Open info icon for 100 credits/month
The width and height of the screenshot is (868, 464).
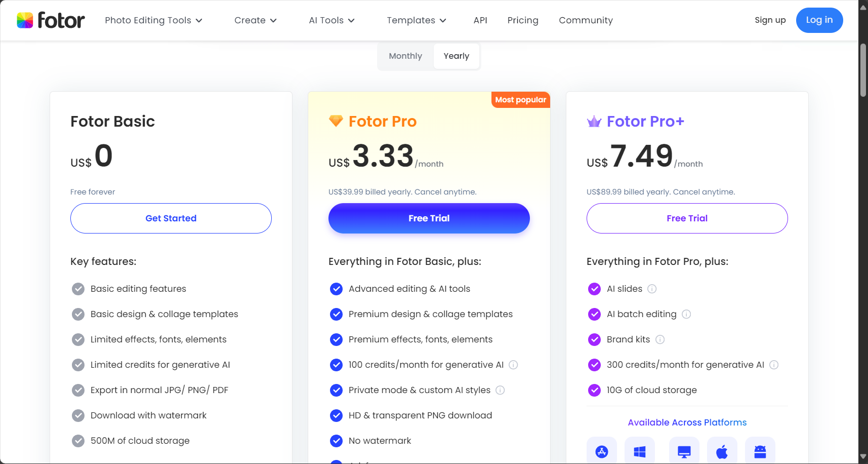[x=513, y=365]
